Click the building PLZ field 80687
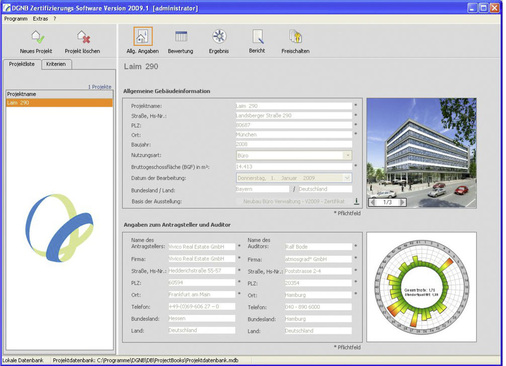Viewport: 506px width, 366px height. 294,125
